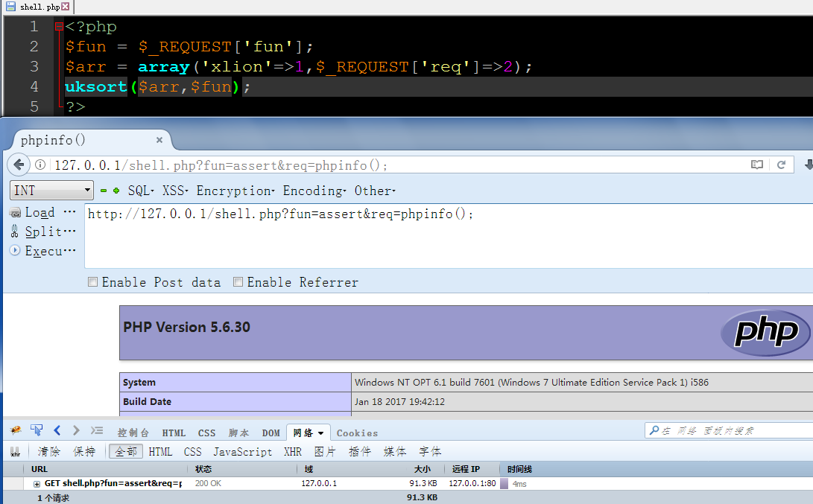Select XHR network filter
The width and height of the screenshot is (813, 504).
tap(292, 452)
